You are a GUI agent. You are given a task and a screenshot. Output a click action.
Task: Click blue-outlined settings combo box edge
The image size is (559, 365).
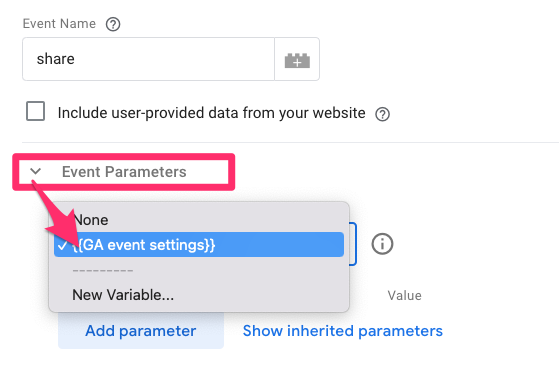[x=353, y=244]
